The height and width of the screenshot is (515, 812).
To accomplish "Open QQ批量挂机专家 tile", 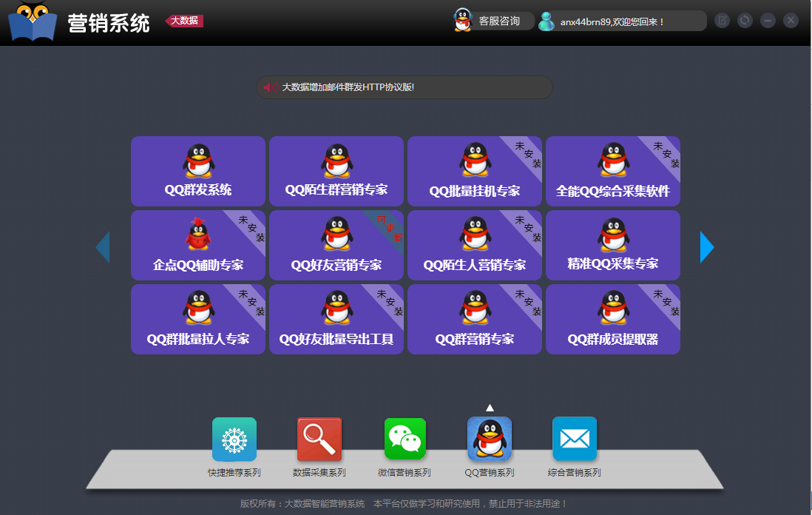I will [474, 171].
